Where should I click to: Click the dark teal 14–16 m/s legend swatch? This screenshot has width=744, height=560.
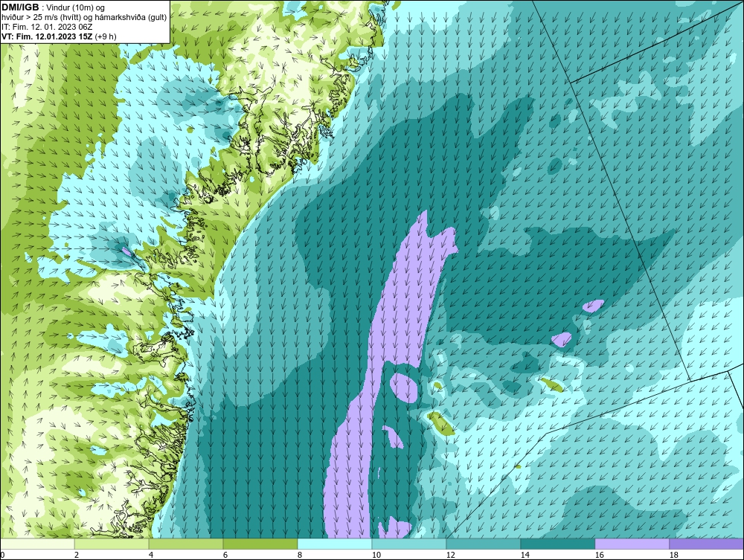point(558,544)
